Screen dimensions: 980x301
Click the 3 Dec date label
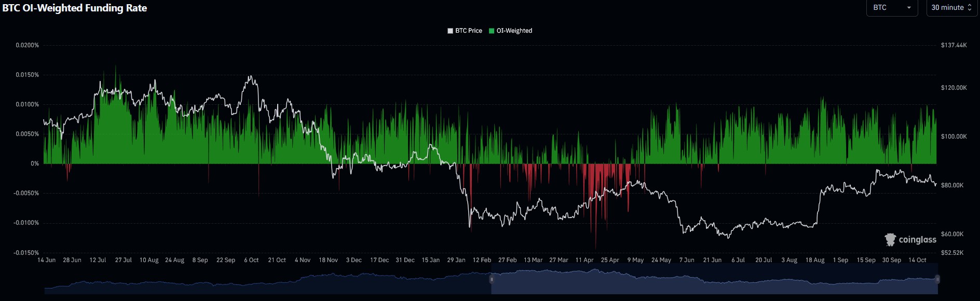pyautogui.click(x=354, y=260)
